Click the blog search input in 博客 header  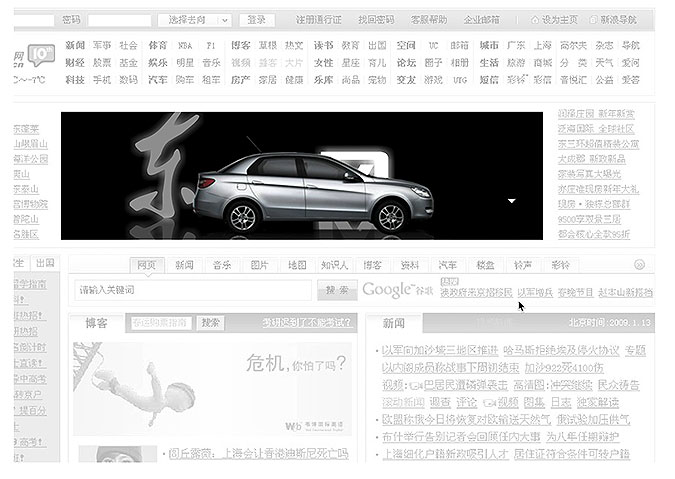(x=161, y=323)
